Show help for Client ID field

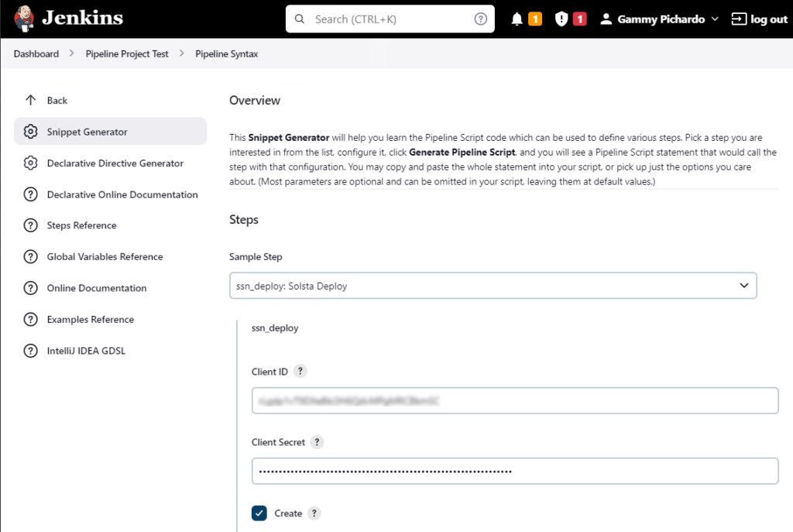[300, 371]
